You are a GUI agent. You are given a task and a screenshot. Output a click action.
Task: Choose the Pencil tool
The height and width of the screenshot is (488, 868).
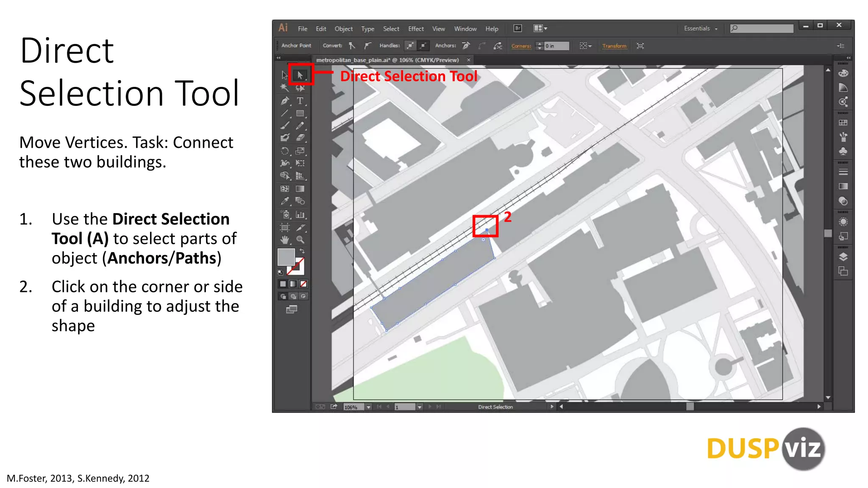click(x=300, y=125)
